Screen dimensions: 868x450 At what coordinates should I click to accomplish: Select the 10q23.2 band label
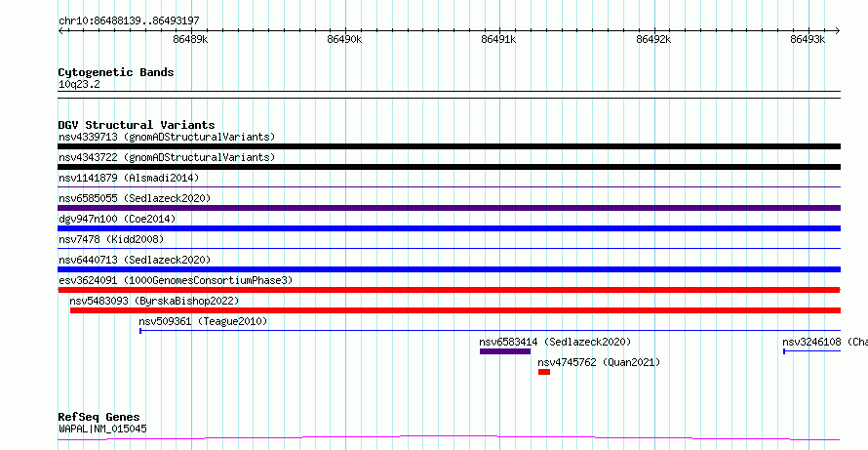tap(79, 85)
